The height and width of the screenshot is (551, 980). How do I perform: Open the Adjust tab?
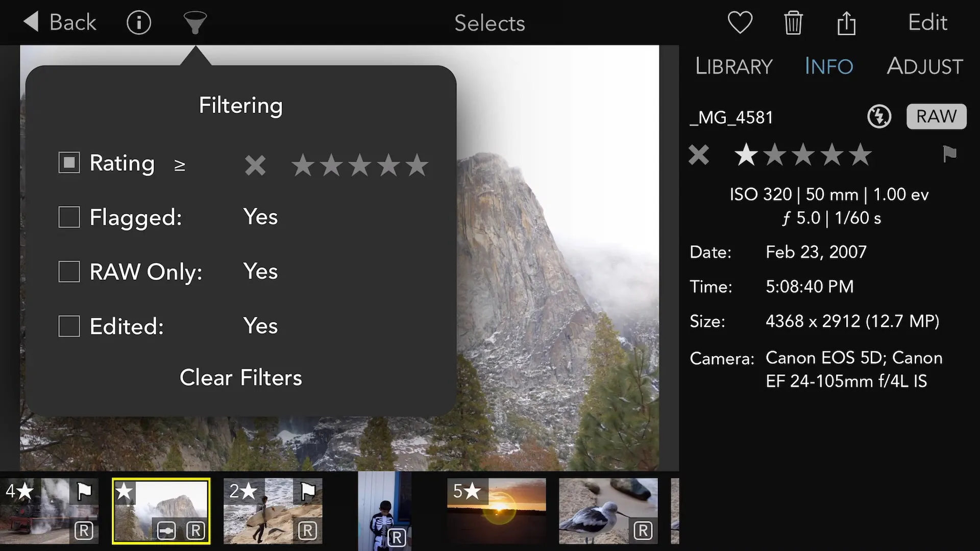coord(924,66)
